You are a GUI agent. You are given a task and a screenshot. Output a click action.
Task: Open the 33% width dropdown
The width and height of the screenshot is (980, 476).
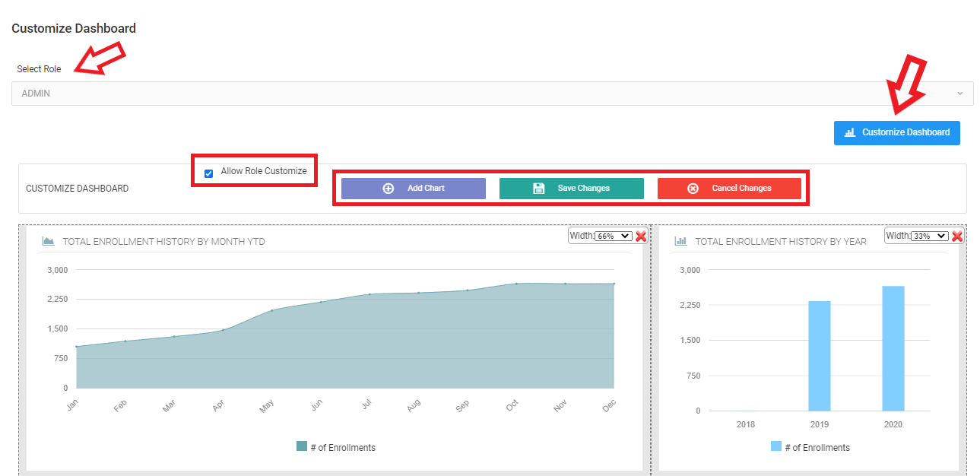point(930,236)
